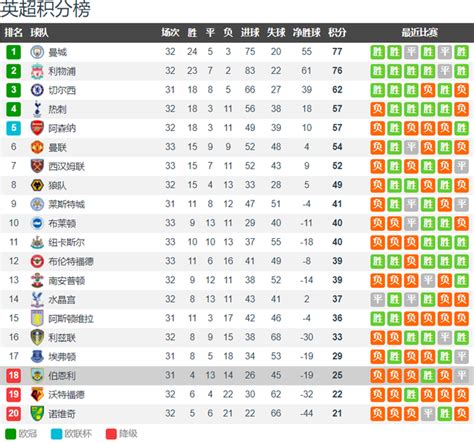
Task: Click the Manchester City club crest
Action: click(x=37, y=52)
